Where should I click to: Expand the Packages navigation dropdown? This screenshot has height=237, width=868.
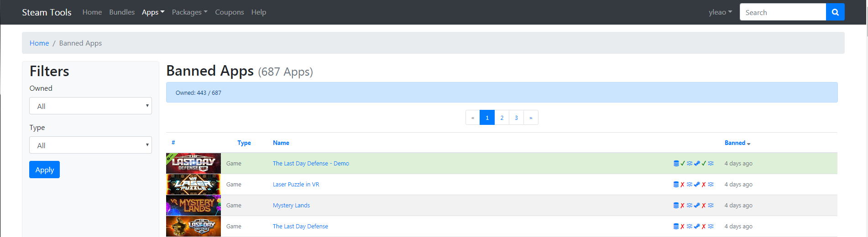[189, 12]
